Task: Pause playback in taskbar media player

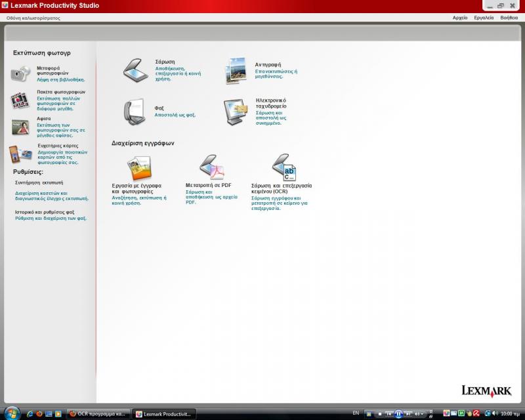Action: point(398,414)
